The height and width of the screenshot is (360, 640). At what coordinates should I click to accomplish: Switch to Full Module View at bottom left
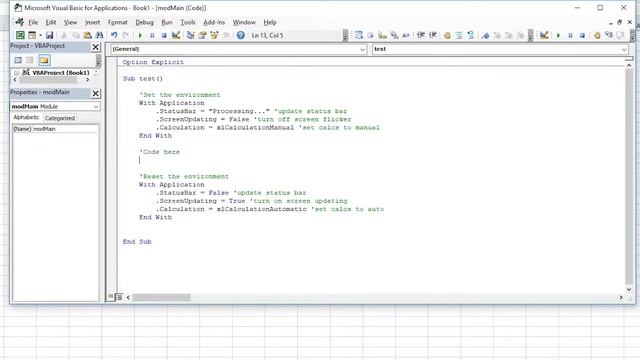click(119, 297)
